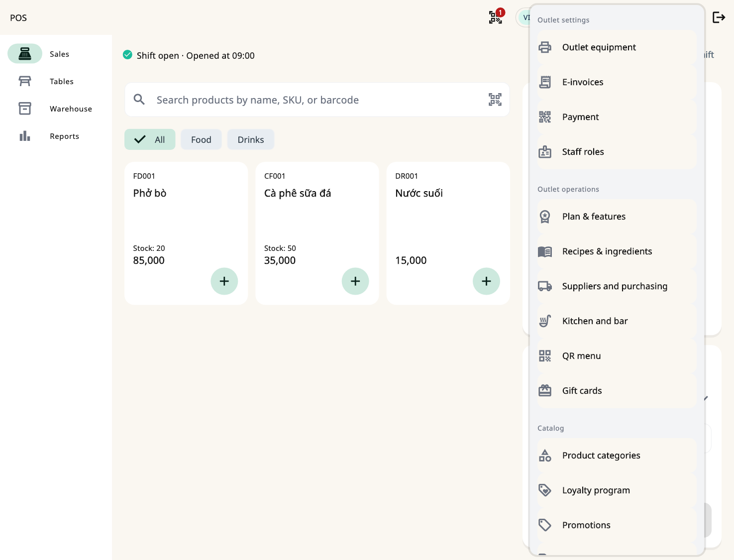The width and height of the screenshot is (734, 560).
Task: Open Payment settings
Action: pyautogui.click(x=617, y=117)
